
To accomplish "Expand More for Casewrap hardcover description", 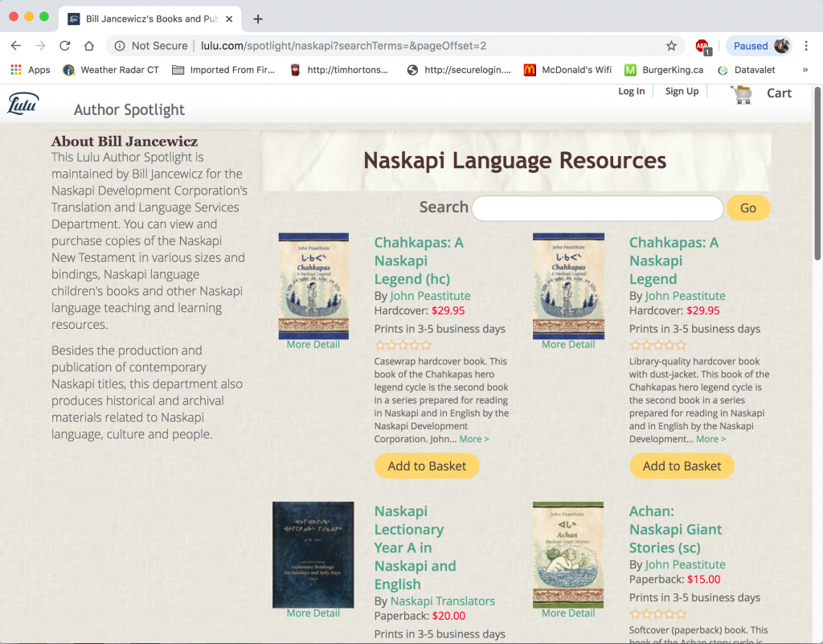I will point(474,439).
